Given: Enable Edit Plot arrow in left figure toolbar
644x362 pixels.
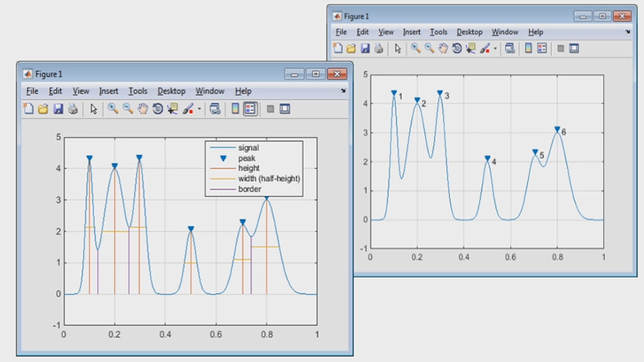Looking at the screenshot, I should [94, 109].
